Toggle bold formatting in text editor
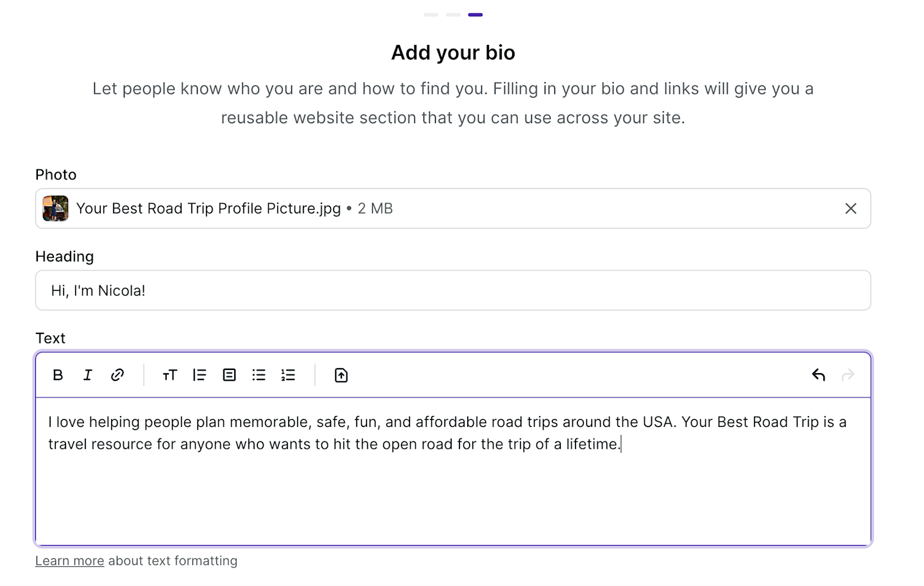The width and height of the screenshot is (924, 586). click(58, 375)
